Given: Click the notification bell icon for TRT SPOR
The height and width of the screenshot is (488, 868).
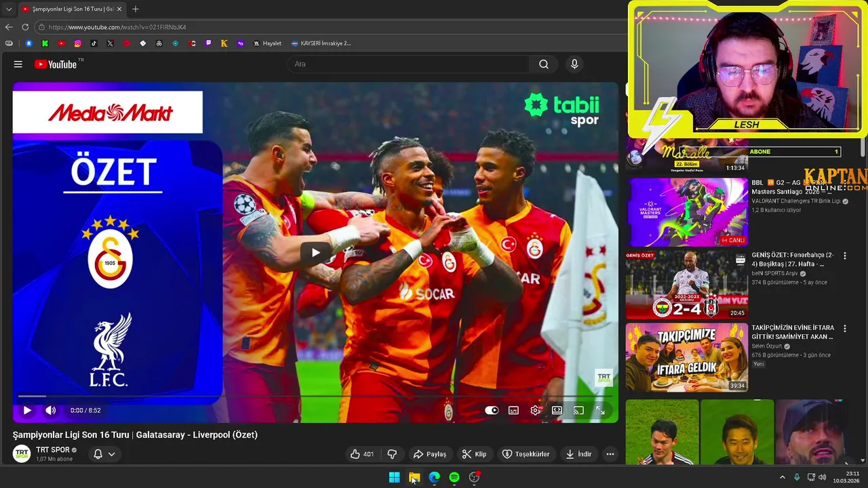Looking at the screenshot, I should point(98,454).
